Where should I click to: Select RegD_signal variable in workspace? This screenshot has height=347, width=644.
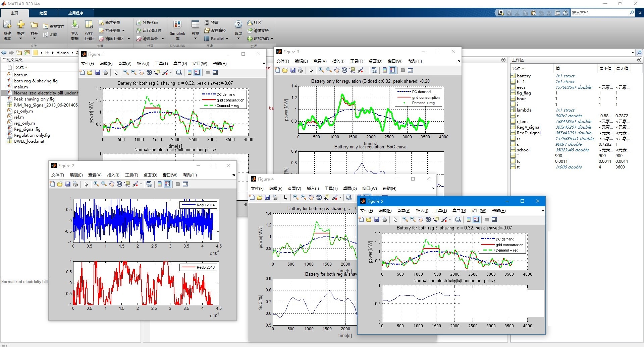[x=529, y=133]
